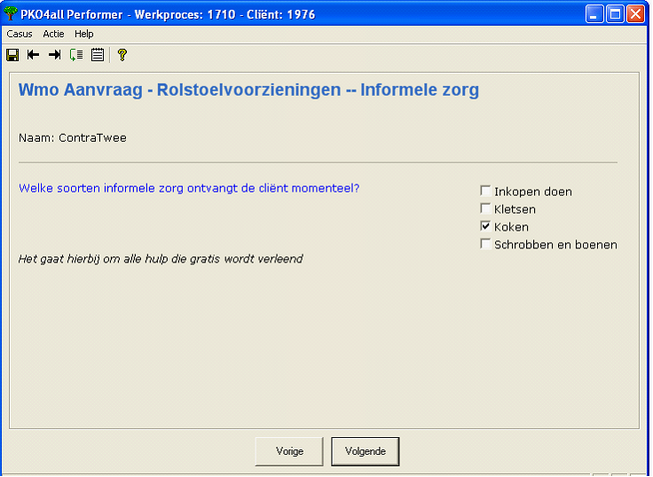Viewport: 653px width, 477px height.
Task: Click the yellow question mark help icon
Action: pyautogui.click(x=122, y=55)
